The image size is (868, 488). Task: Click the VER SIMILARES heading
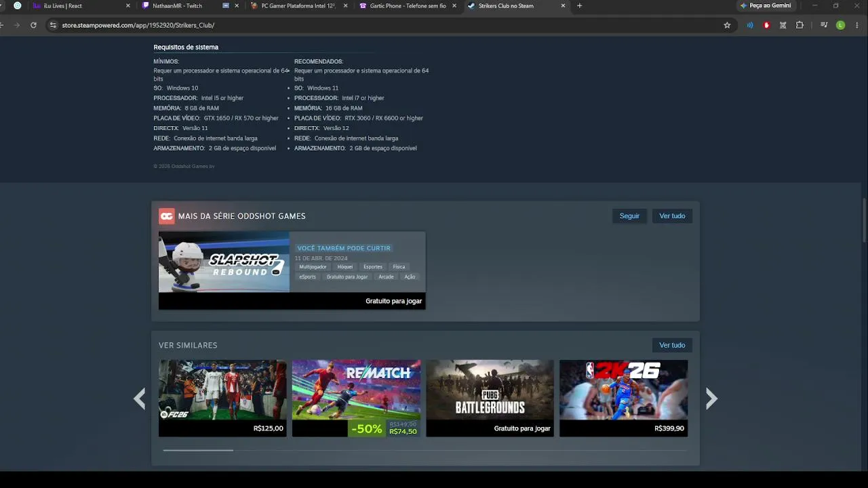click(x=188, y=346)
